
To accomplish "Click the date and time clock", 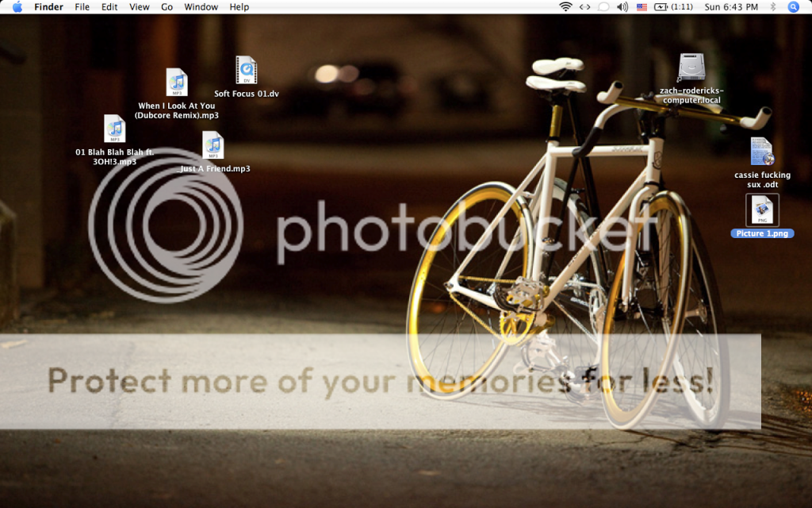I will tap(731, 7).
